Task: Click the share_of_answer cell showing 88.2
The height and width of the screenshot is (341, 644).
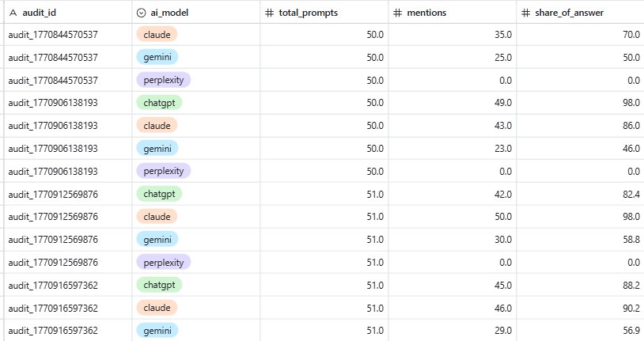Action: tap(580, 285)
